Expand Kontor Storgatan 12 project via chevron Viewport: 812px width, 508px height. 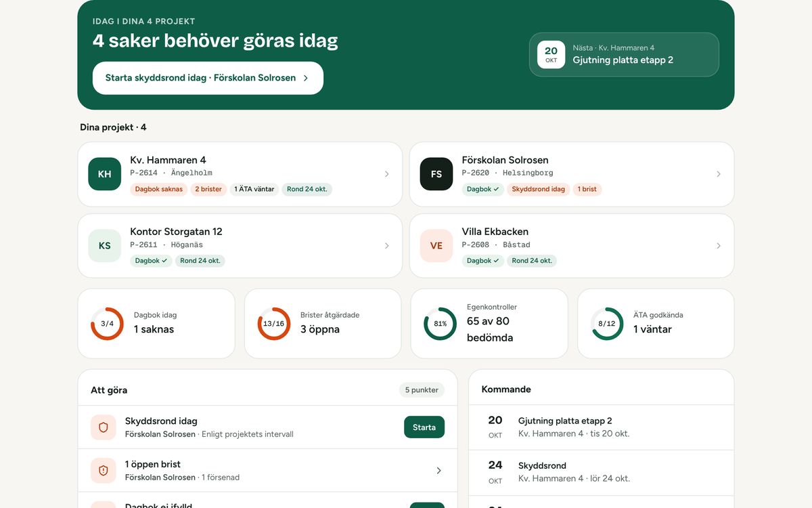pyautogui.click(x=387, y=246)
